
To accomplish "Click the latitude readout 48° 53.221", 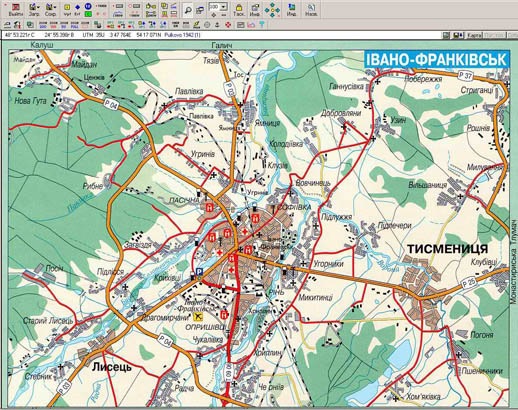I will pyautogui.click(x=20, y=35).
